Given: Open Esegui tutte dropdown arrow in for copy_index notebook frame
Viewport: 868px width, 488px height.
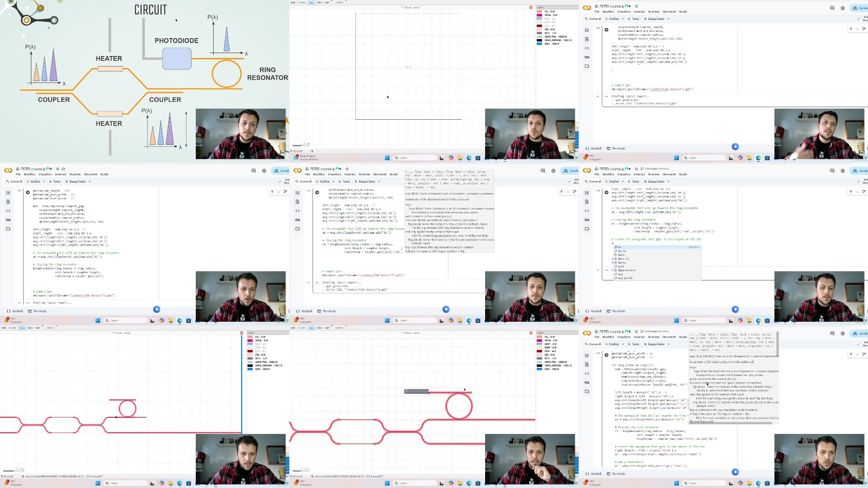Looking at the screenshot, I should pyautogui.click(x=668, y=344).
